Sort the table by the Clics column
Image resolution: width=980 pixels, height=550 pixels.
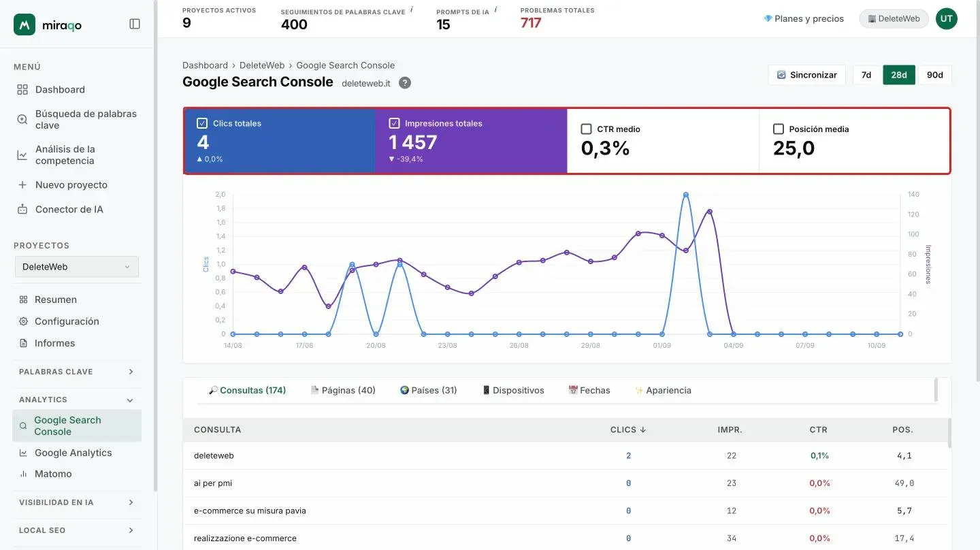[x=628, y=430]
